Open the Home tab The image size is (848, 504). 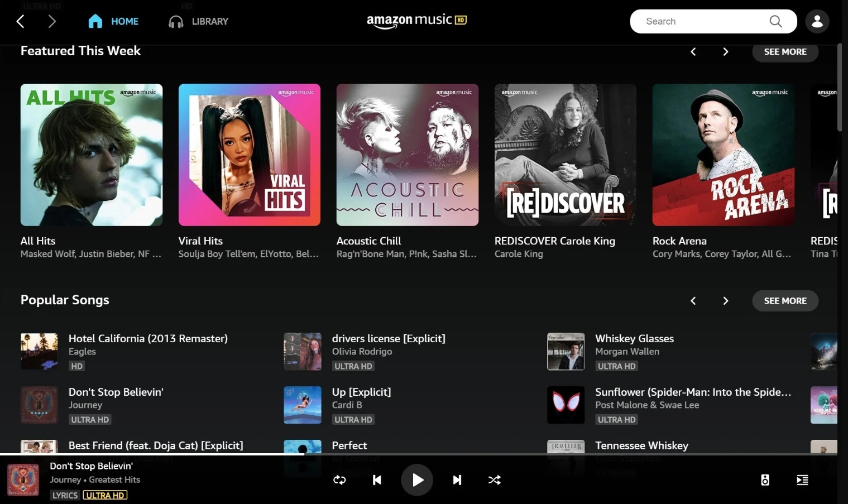pos(113,21)
